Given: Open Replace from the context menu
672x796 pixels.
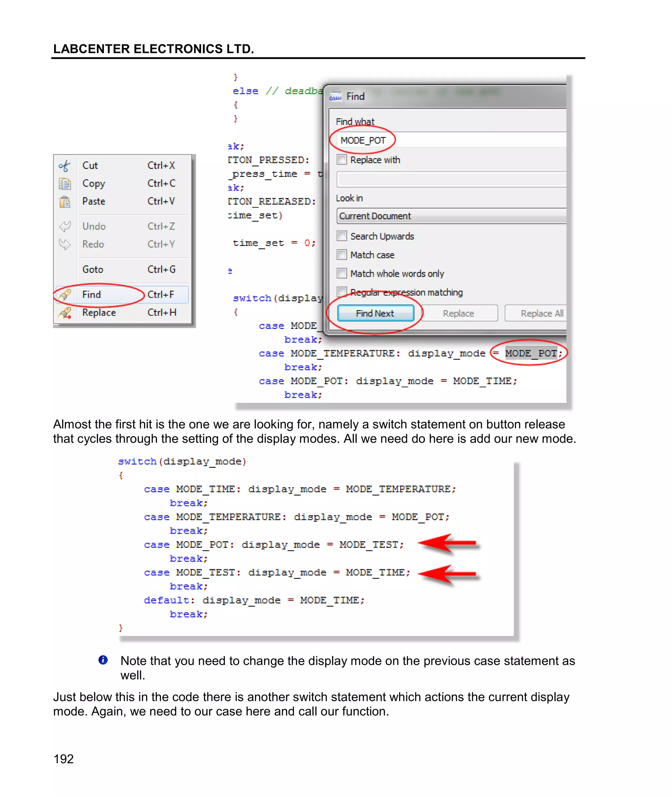Looking at the screenshot, I should coord(122,312).
